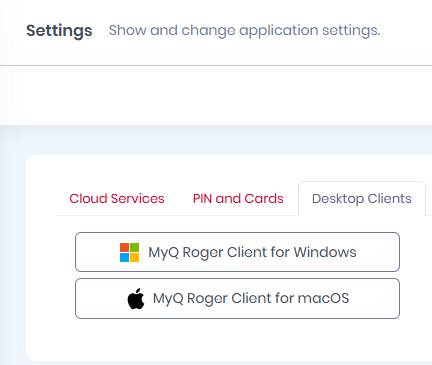Download MyQ Roger Client for Windows
The height and width of the screenshot is (365, 432).
(237, 252)
